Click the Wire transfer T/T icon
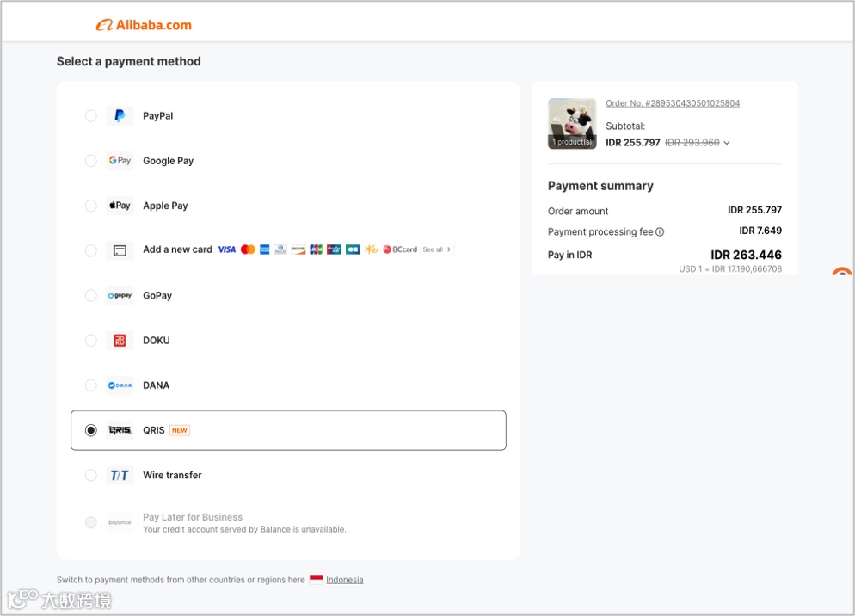 [120, 476]
